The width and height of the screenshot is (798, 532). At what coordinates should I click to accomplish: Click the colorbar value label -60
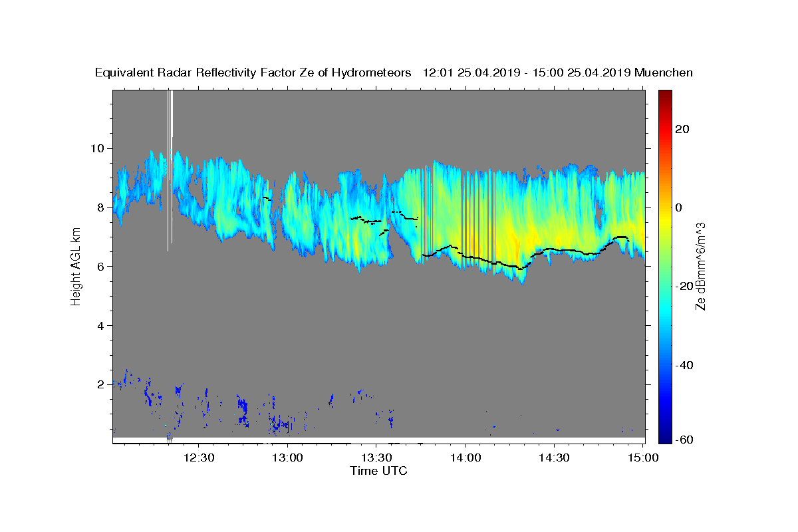[684, 440]
